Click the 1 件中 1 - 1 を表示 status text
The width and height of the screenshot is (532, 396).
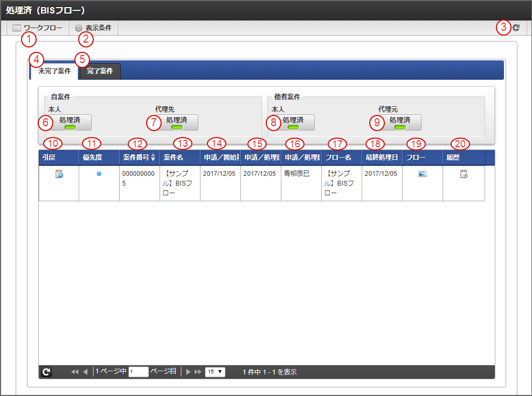pyautogui.click(x=270, y=372)
